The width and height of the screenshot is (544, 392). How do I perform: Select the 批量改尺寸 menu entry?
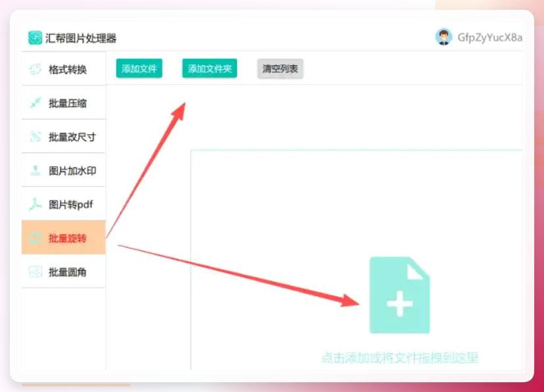pyautogui.click(x=64, y=136)
